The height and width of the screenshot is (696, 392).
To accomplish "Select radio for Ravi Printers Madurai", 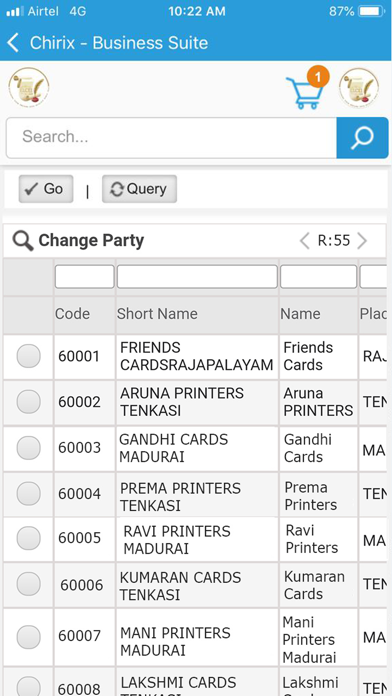I will 28,538.
